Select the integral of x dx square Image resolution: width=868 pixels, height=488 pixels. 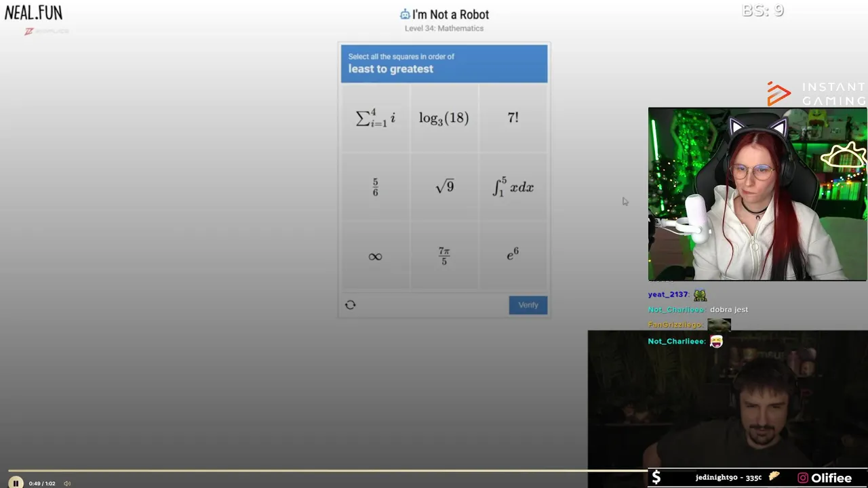[513, 187]
